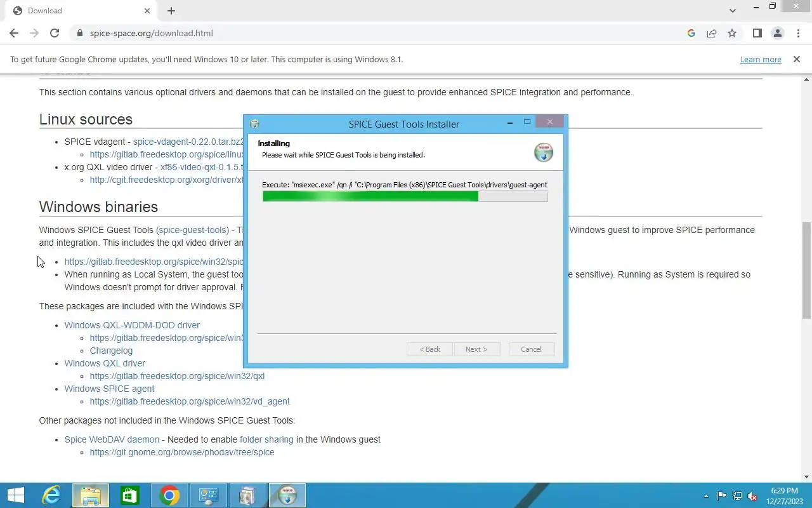Switch to the Download tab
812x508 pixels.
point(81,11)
